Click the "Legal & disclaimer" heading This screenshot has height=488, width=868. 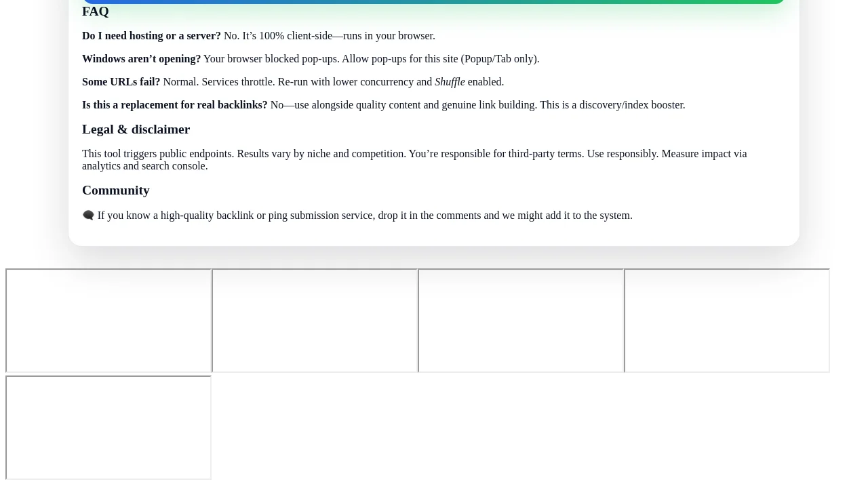(x=136, y=129)
